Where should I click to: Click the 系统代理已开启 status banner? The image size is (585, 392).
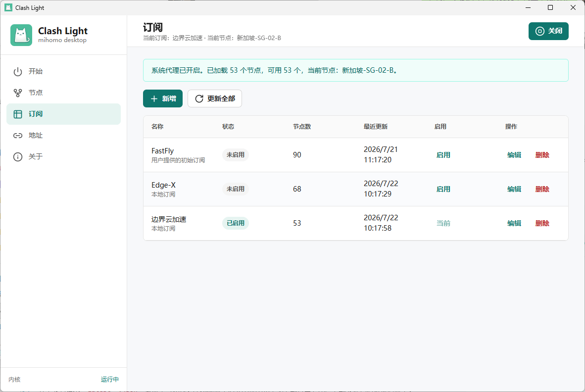(x=355, y=70)
